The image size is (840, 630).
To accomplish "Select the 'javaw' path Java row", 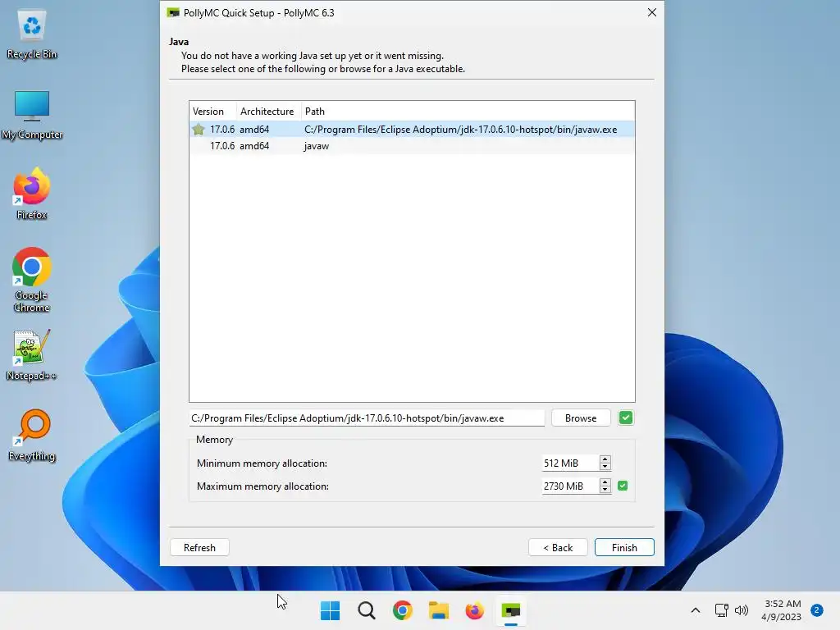I will [x=412, y=146].
